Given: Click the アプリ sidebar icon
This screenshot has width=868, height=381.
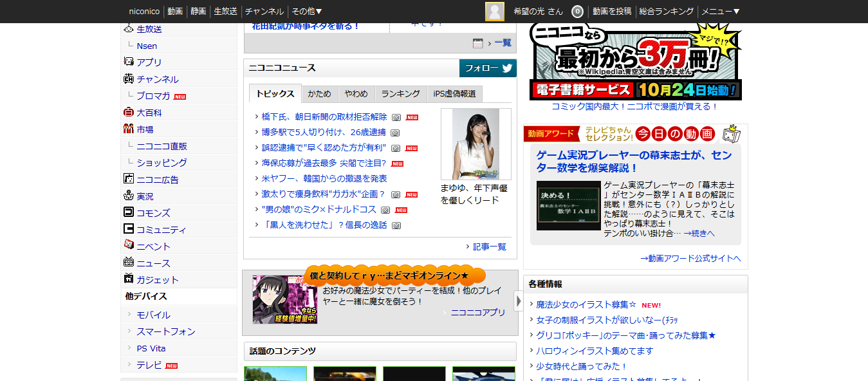Looking at the screenshot, I should (128, 62).
